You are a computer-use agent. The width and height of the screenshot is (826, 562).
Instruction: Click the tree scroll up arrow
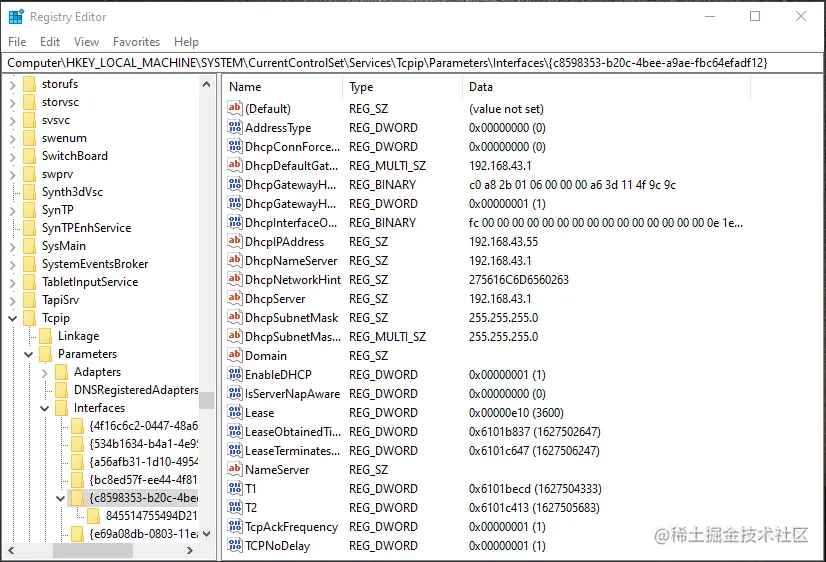[206, 84]
